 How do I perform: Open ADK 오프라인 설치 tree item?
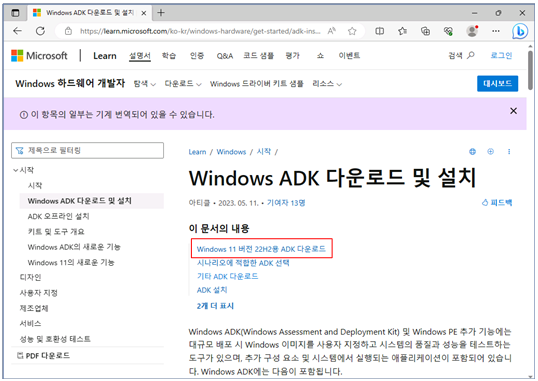click(x=58, y=216)
